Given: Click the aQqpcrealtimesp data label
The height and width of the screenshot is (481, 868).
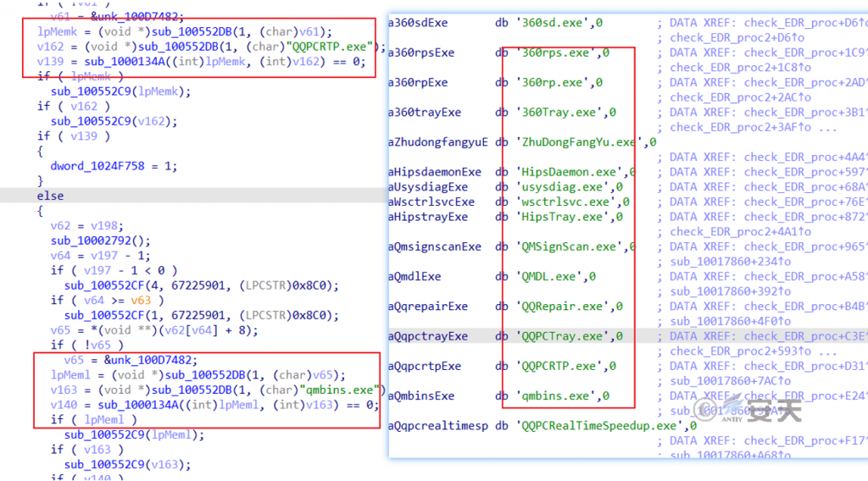Looking at the screenshot, I should (x=438, y=426).
